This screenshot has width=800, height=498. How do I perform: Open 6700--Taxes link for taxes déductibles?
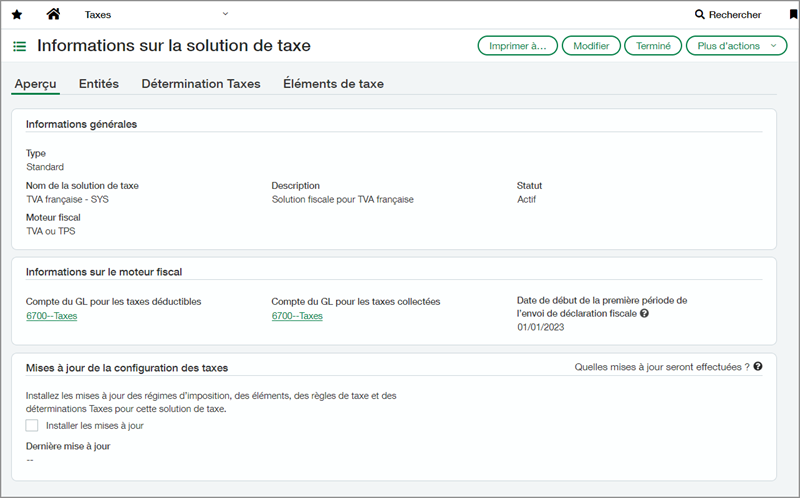(52, 316)
